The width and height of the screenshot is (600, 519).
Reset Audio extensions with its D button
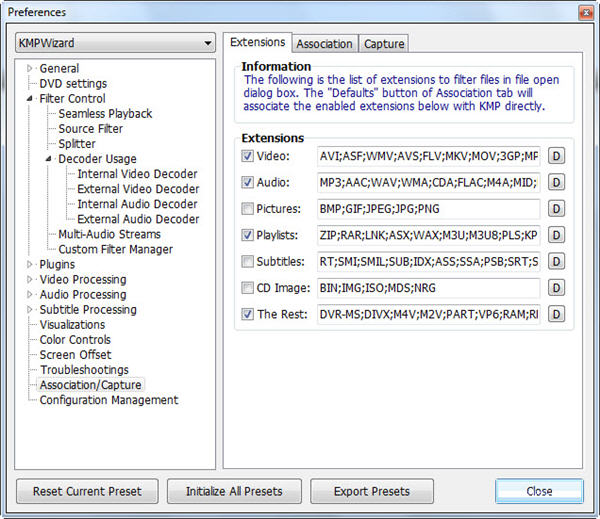(557, 183)
